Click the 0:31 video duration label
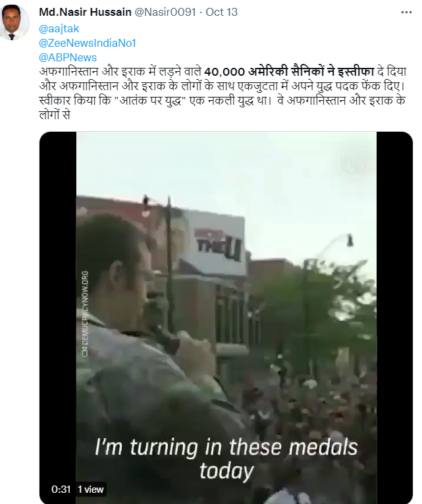Image resolution: width=422 pixels, height=504 pixels. pyautogui.click(x=61, y=490)
